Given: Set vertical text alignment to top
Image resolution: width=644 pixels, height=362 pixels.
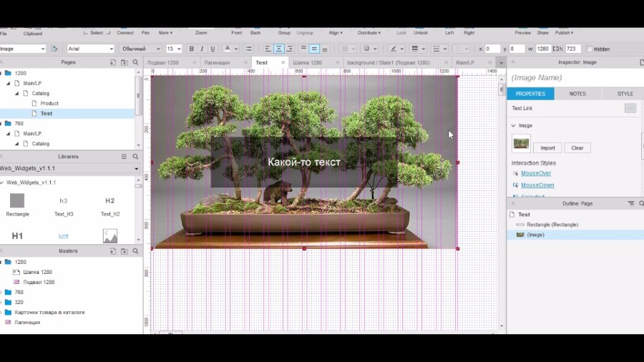Looking at the screenshot, I should 303,49.
